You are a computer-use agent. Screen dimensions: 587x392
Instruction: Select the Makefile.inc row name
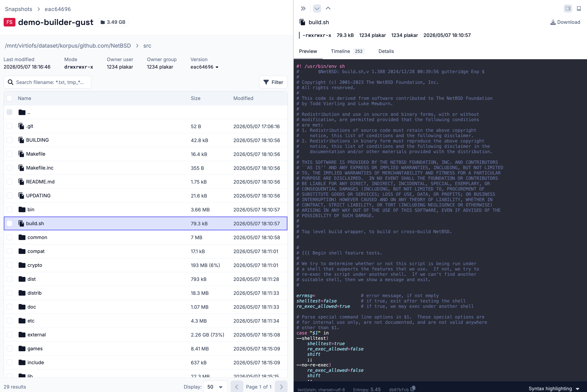(40, 168)
